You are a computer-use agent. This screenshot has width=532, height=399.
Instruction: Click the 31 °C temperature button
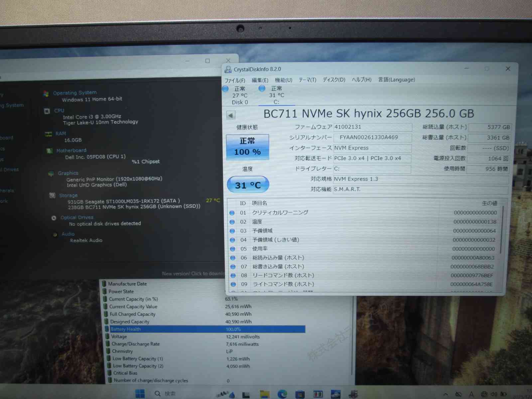tap(248, 185)
